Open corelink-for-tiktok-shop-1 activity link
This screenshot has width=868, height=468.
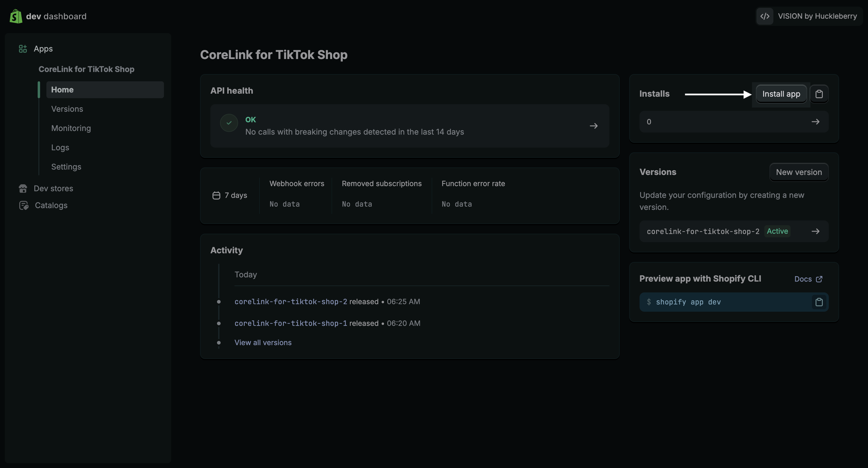(x=291, y=323)
